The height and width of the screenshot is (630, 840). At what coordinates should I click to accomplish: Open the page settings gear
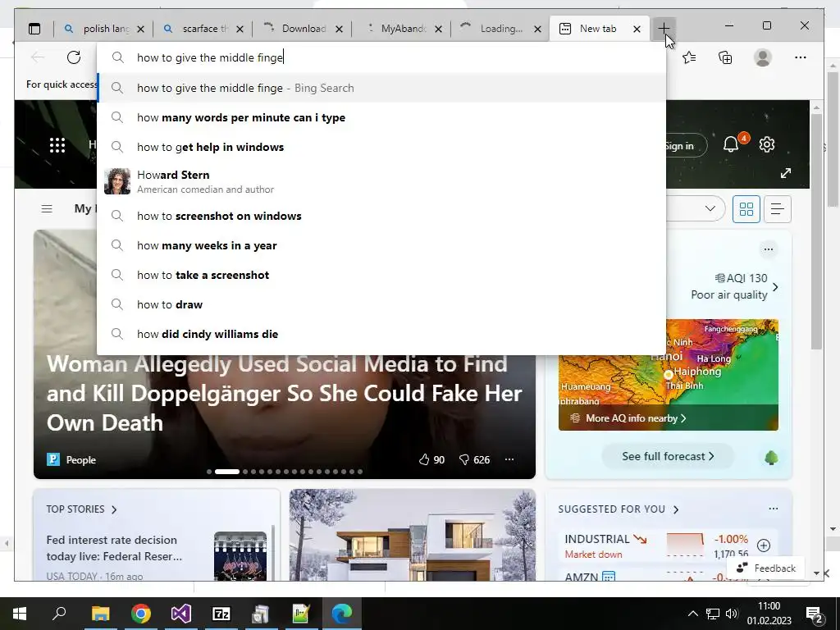(x=767, y=144)
